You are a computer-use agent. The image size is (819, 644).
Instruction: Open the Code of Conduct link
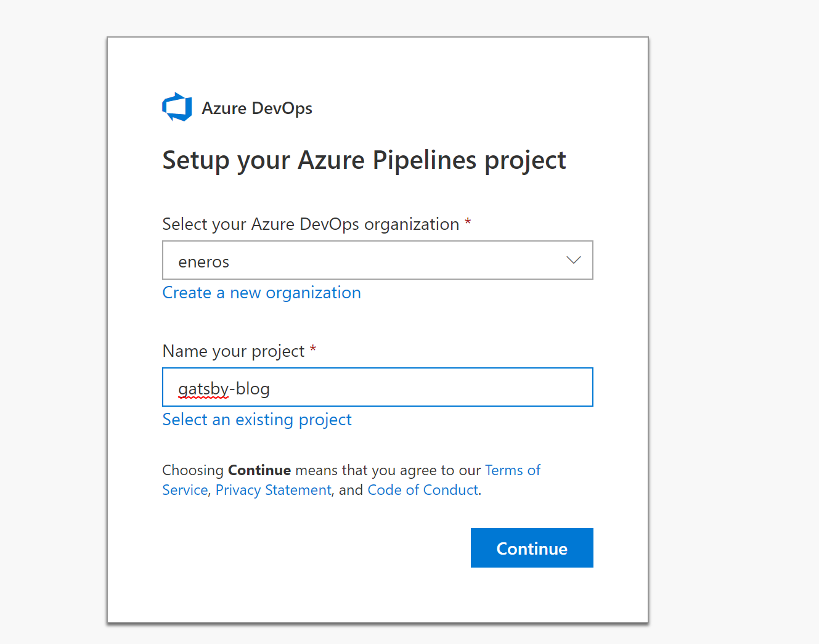point(423,490)
